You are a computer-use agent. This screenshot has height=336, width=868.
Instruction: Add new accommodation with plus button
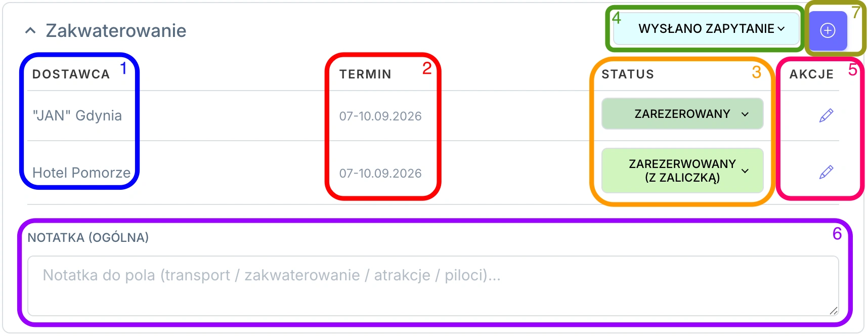[x=828, y=30]
